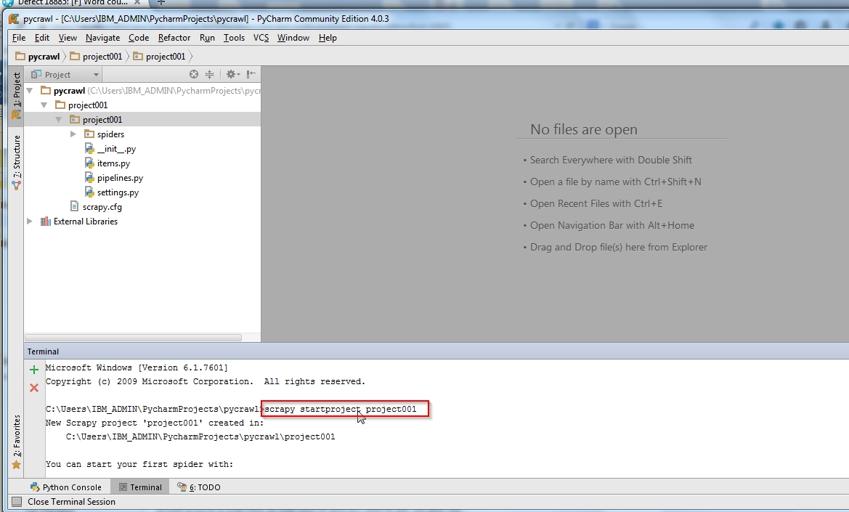The height and width of the screenshot is (512, 849).
Task: Click the hide Project panel icon
Action: 251,74
